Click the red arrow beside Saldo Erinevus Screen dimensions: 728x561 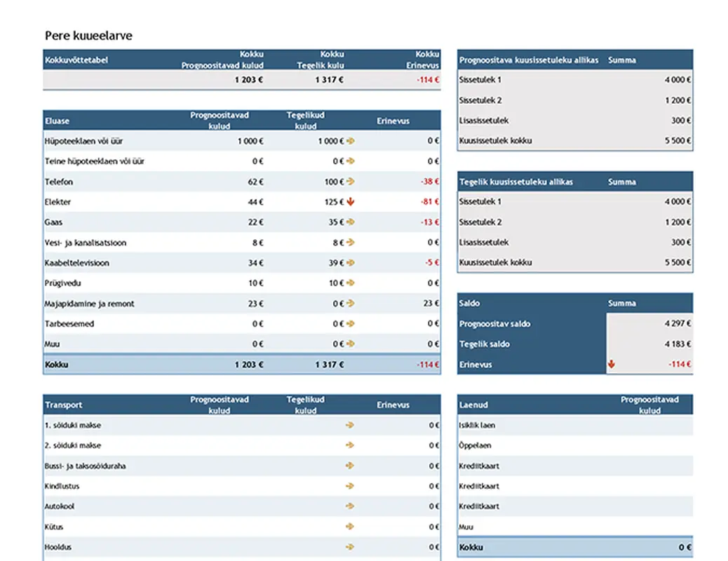[x=612, y=364]
